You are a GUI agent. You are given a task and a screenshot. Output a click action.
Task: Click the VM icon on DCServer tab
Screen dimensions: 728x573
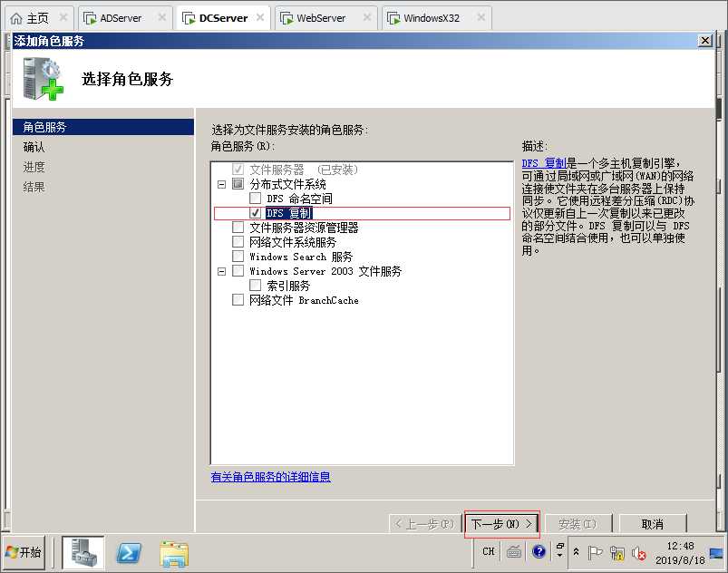click(x=189, y=18)
